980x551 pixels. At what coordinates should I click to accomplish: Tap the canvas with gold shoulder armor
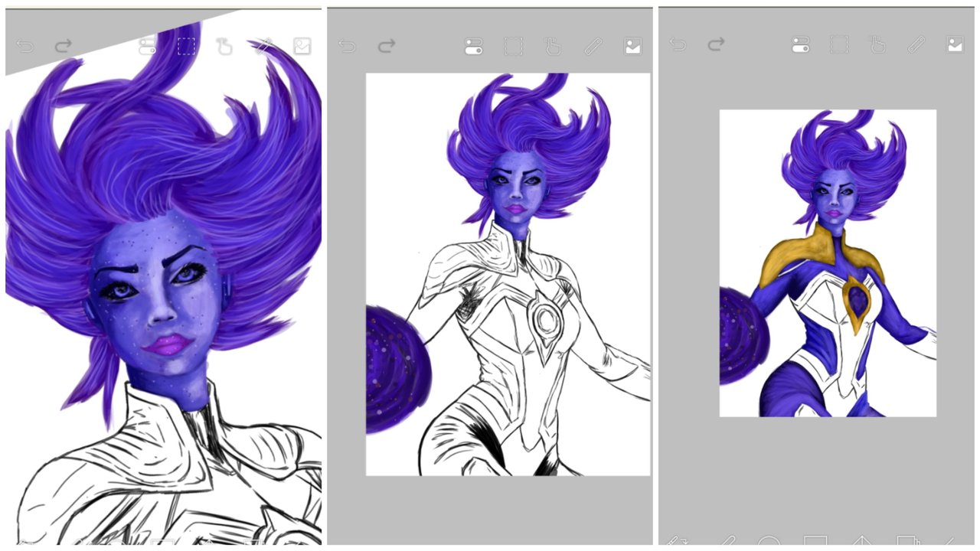[828, 263]
